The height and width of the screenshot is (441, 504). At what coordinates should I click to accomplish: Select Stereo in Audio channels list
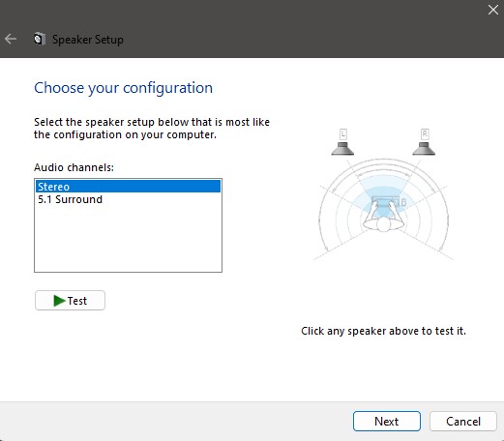(128, 187)
